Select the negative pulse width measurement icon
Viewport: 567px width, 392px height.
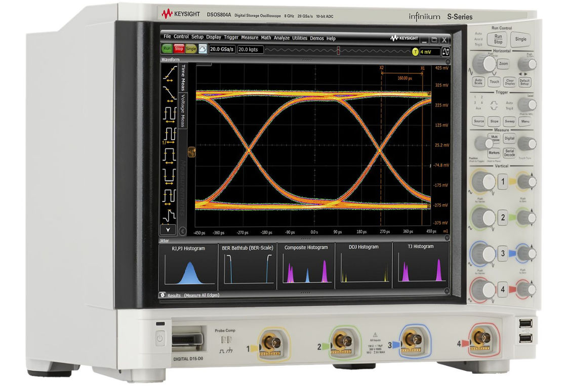(169, 177)
